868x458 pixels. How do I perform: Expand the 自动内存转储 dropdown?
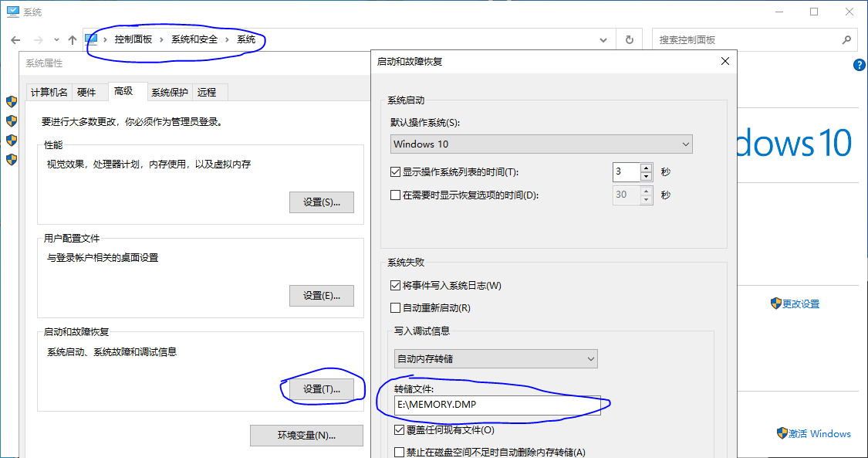coord(496,359)
